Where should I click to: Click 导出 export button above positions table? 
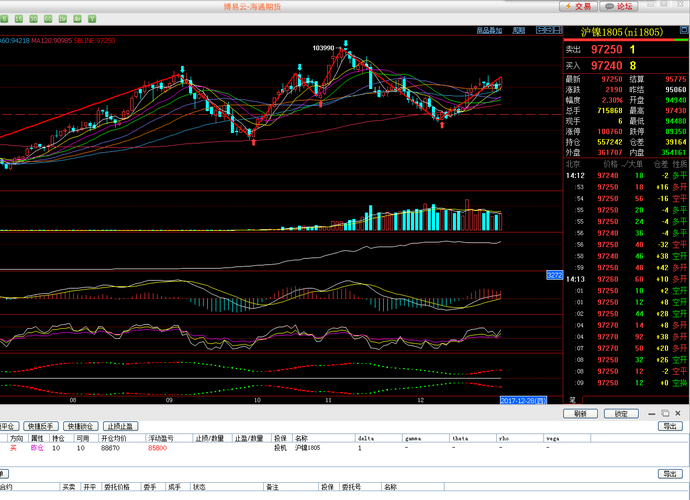click(x=670, y=426)
